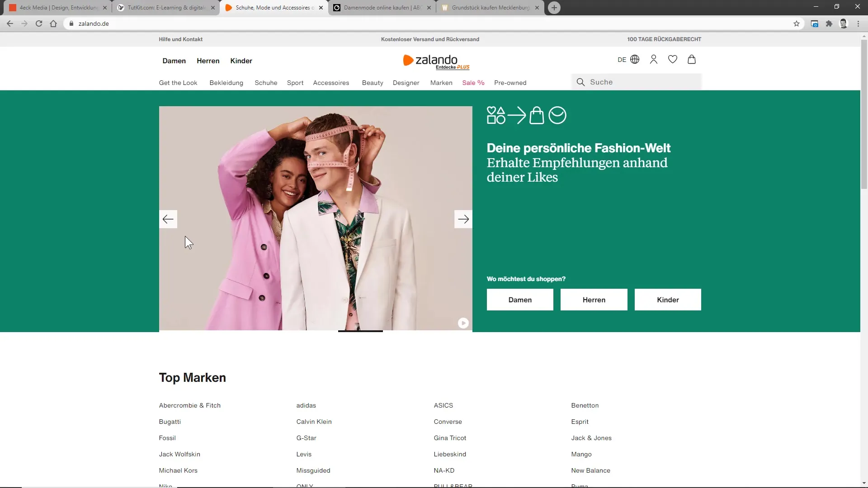
Task: Open the browser extensions puzzle icon
Action: coord(829,23)
